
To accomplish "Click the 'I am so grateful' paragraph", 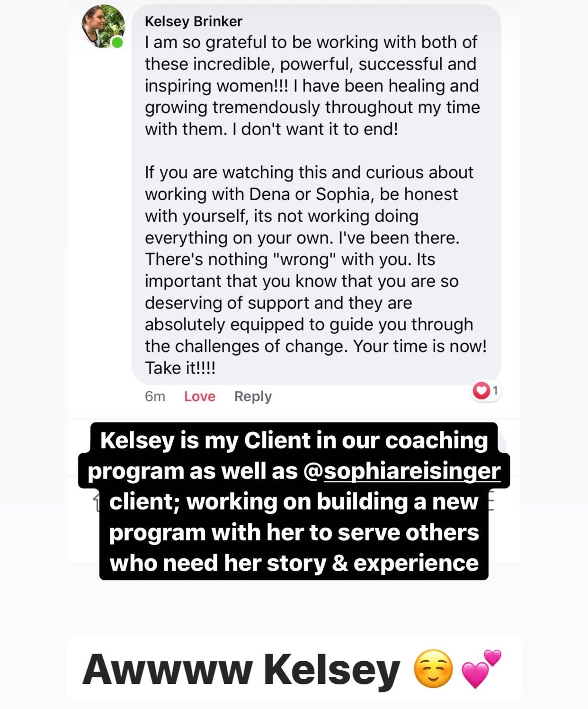I will [x=312, y=85].
